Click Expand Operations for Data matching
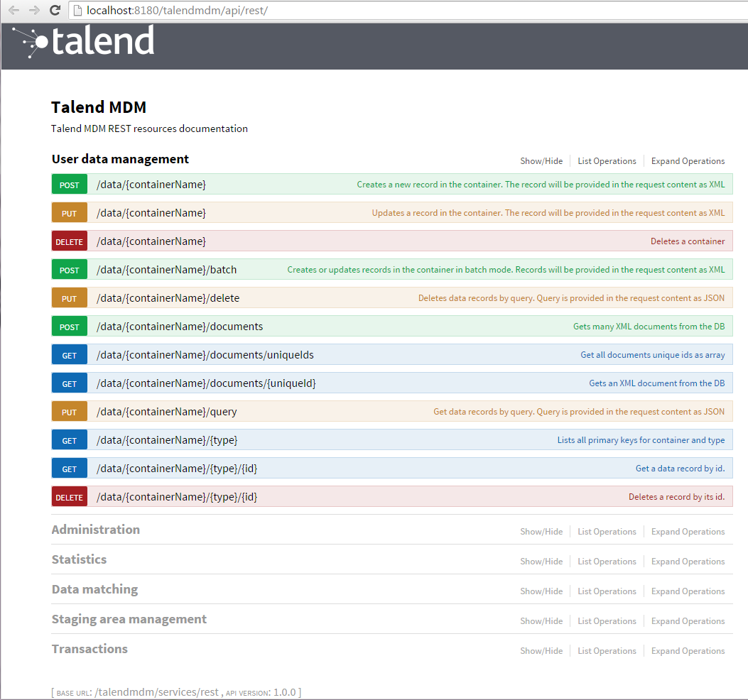 coord(688,591)
